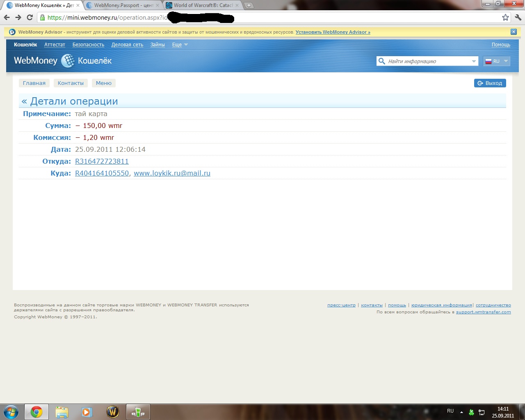
Task: Click the search magnifier icon
Action: (381, 61)
